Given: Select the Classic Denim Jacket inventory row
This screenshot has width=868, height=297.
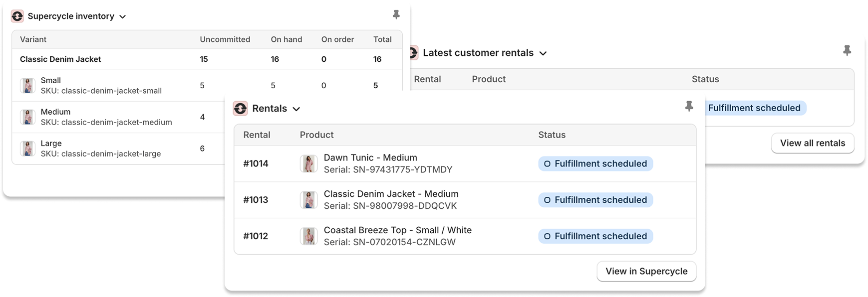Looking at the screenshot, I should pos(60,59).
